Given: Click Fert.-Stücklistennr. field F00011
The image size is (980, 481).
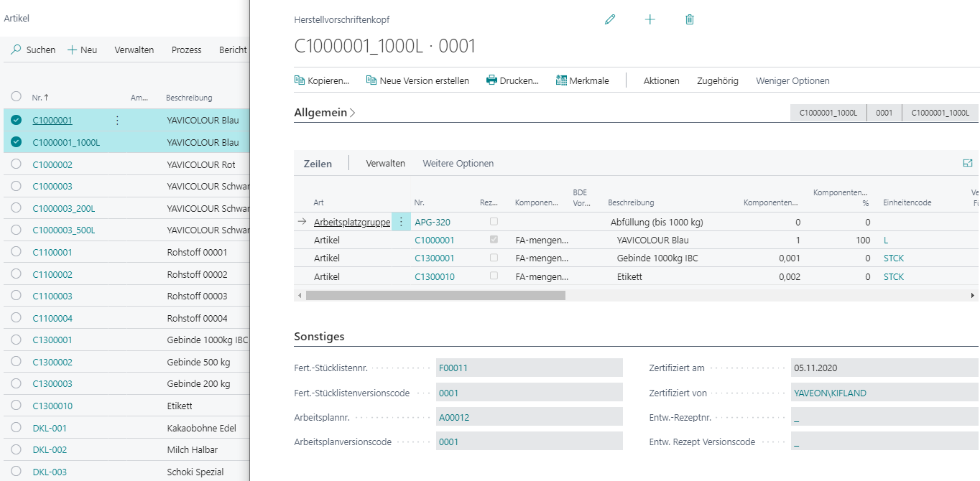Looking at the screenshot, I should (529, 368).
